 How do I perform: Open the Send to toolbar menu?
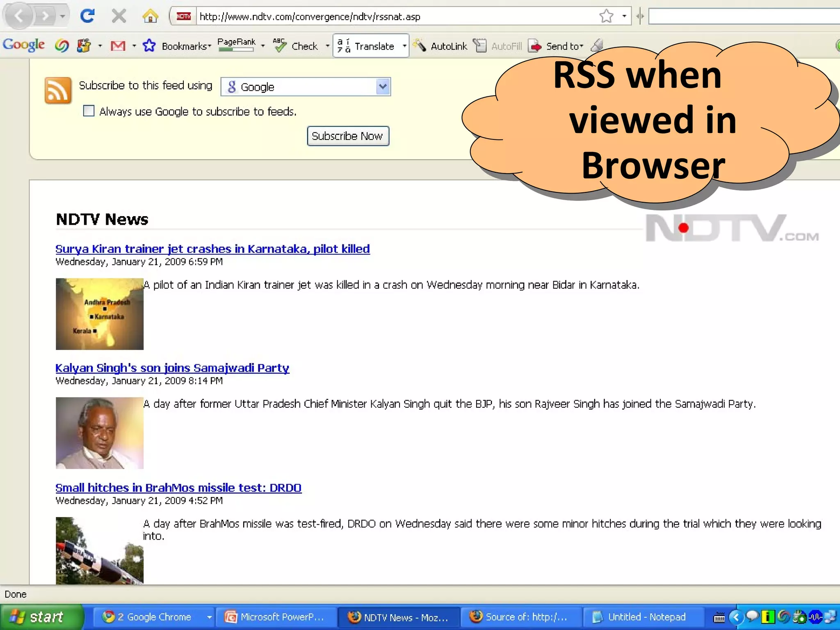coord(556,46)
